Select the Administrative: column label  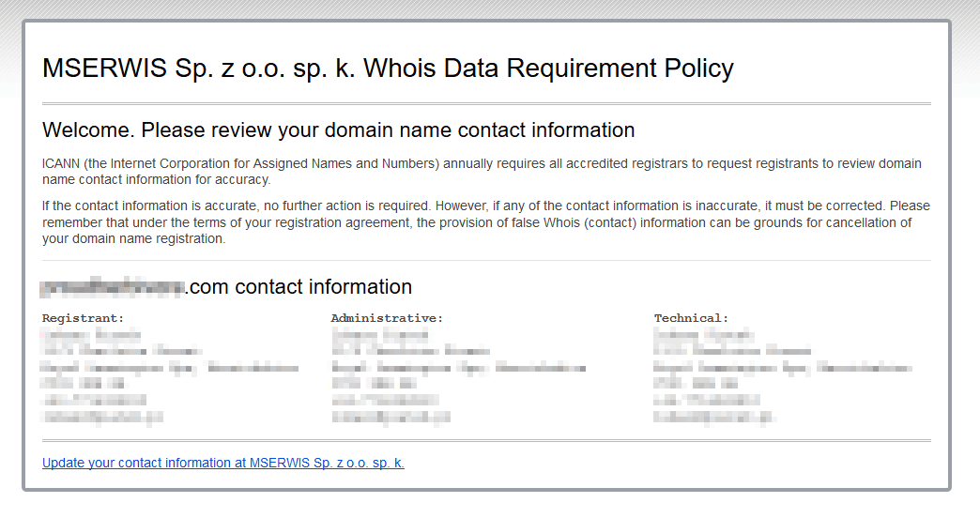pos(387,318)
